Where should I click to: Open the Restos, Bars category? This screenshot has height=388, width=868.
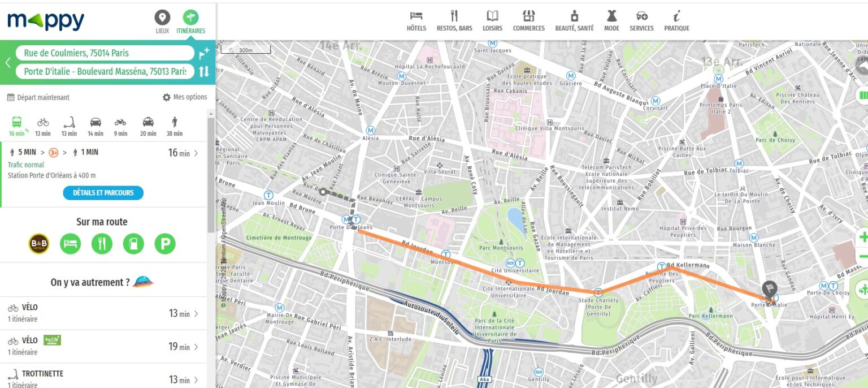pyautogui.click(x=454, y=21)
